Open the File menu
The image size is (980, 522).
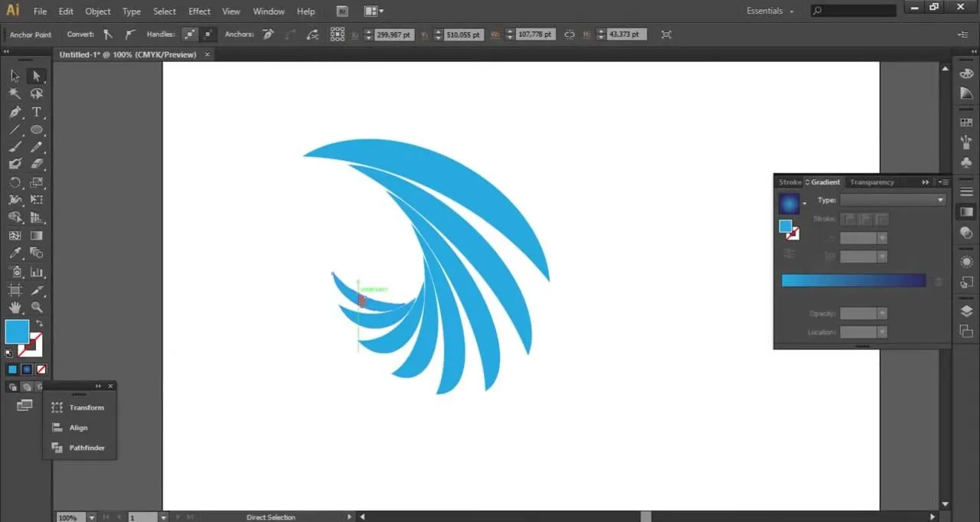[40, 11]
